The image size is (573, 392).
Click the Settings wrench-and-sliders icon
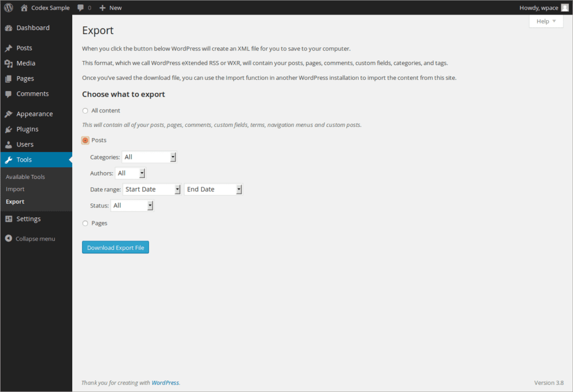point(8,218)
